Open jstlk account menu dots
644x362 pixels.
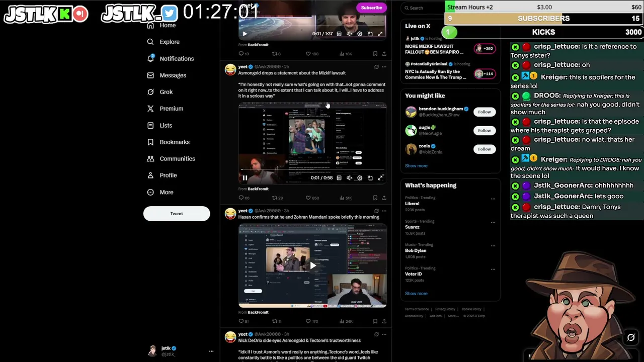pos(211,351)
